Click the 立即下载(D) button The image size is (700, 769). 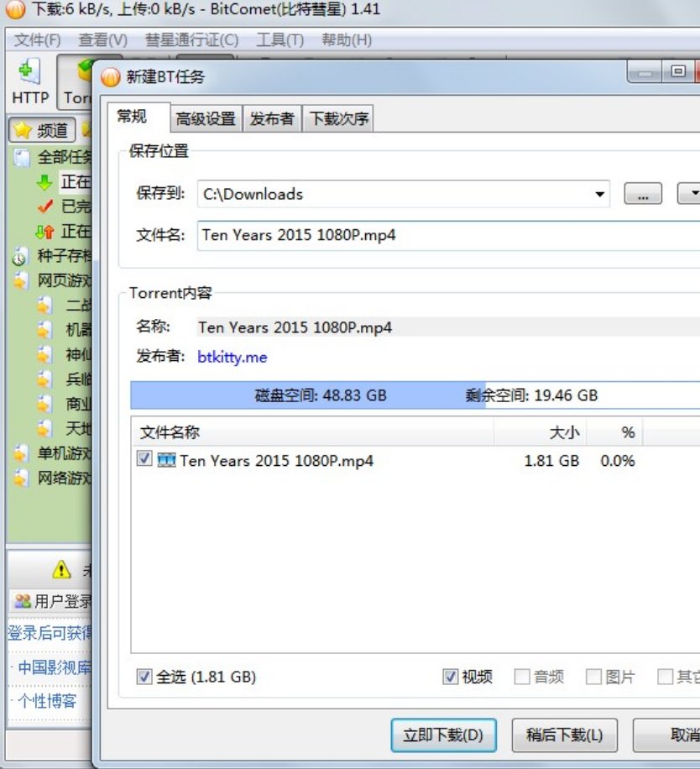point(444,735)
